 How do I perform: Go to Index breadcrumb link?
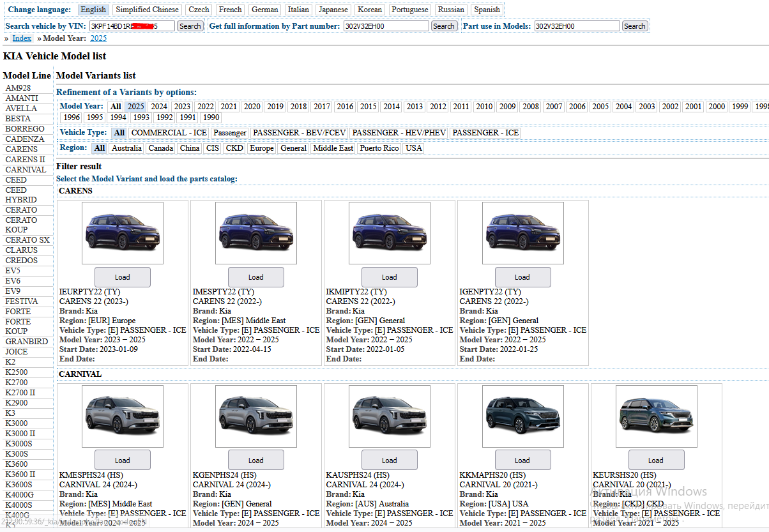(22, 38)
